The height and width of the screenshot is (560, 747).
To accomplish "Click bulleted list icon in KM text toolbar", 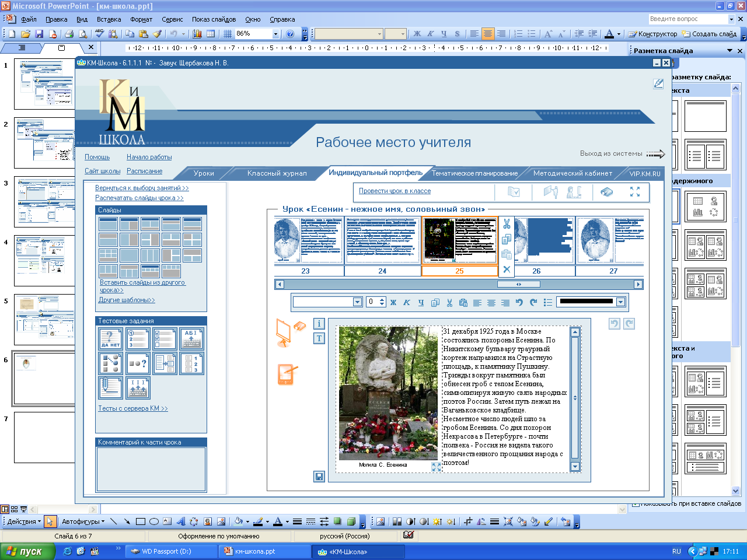I will (547, 302).
